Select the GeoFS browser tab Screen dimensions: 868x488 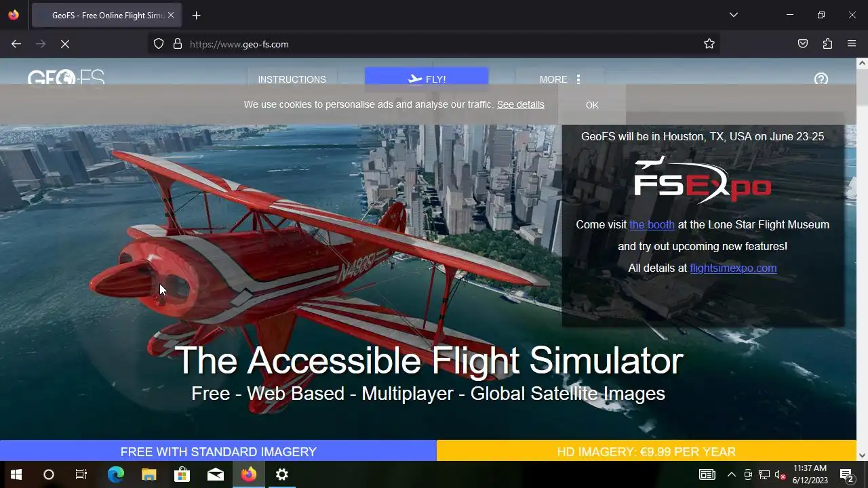click(105, 15)
